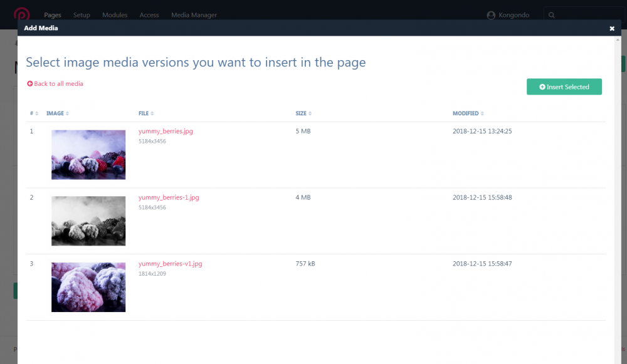The height and width of the screenshot is (364, 627).
Task: Sort entries by the SIZE column arrows
Action: click(311, 113)
